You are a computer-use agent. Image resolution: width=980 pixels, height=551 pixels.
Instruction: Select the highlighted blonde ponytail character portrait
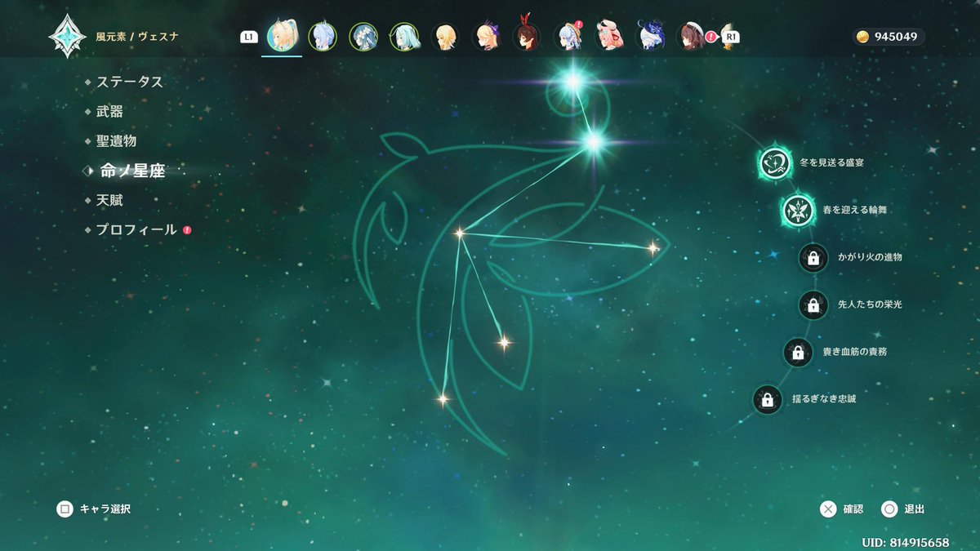[x=283, y=36]
